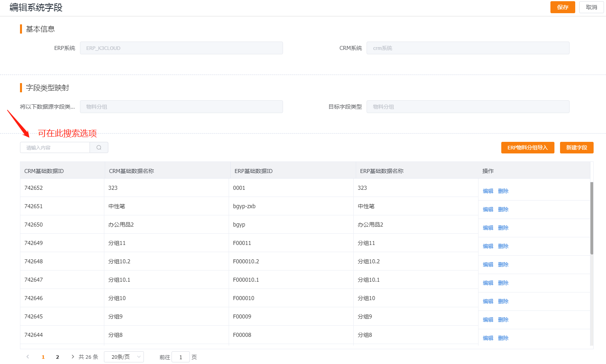This screenshot has height=364, width=606.
Task: Delete the 分组9 row 742645
Action: pyautogui.click(x=503, y=320)
